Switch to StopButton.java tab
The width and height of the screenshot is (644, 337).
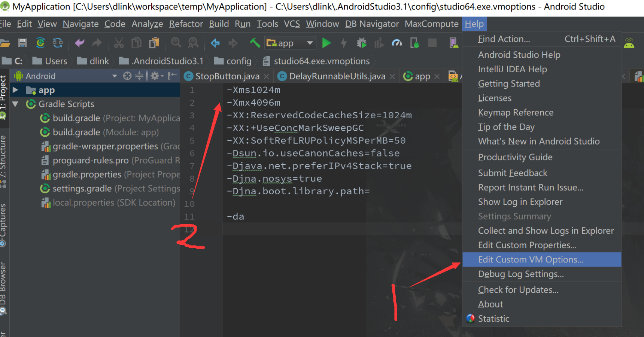pyautogui.click(x=227, y=76)
